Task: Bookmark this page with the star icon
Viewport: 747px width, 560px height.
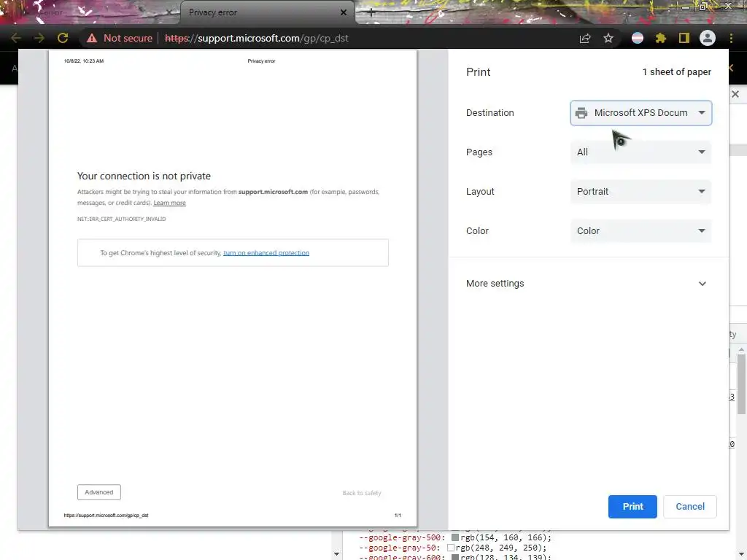Action: point(608,38)
